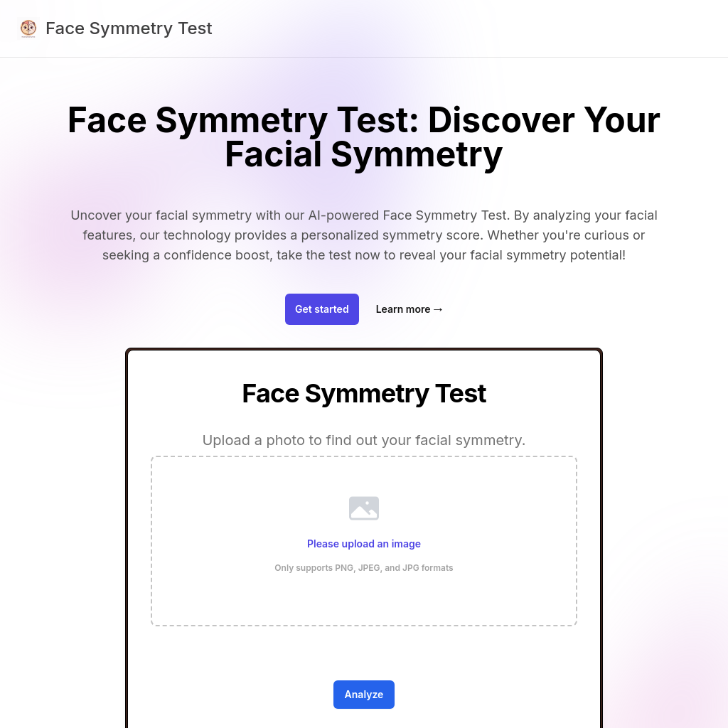Select the Face Symmetry Test header title
Image resolution: width=728 pixels, height=728 pixels.
click(x=129, y=28)
